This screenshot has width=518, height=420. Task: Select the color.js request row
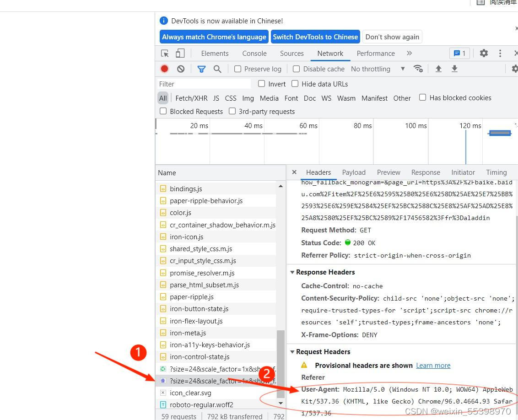tap(216, 213)
